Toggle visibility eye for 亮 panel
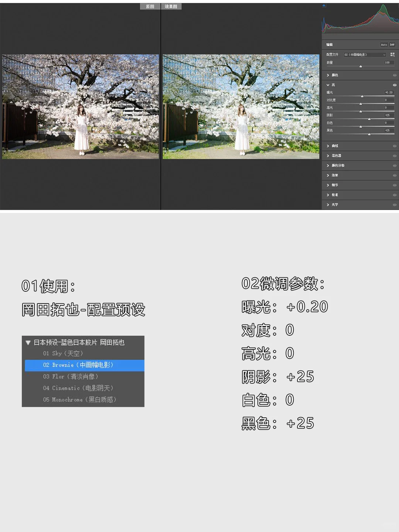399x532 pixels. click(x=394, y=85)
